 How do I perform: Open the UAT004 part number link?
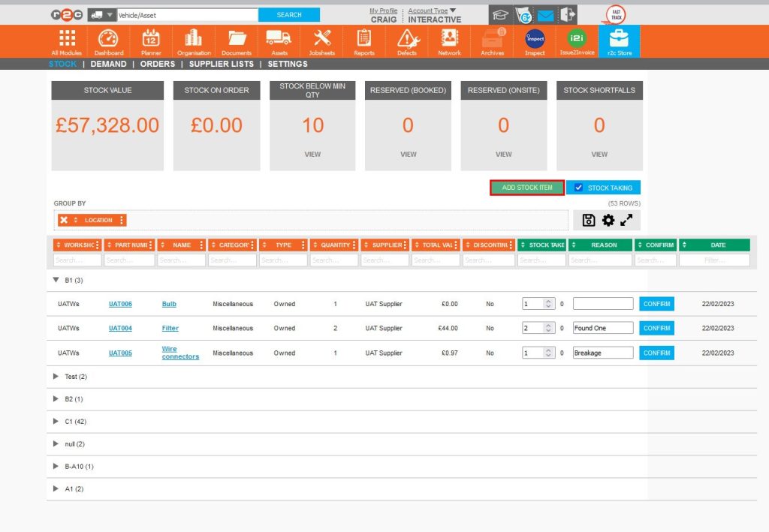tap(119, 328)
